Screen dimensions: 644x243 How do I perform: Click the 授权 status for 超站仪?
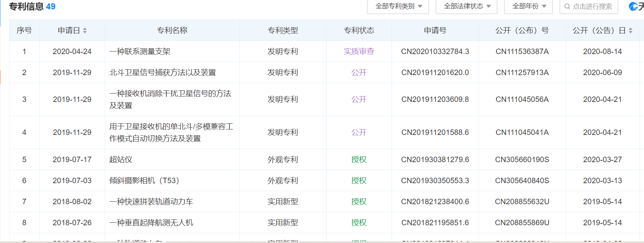point(359,160)
